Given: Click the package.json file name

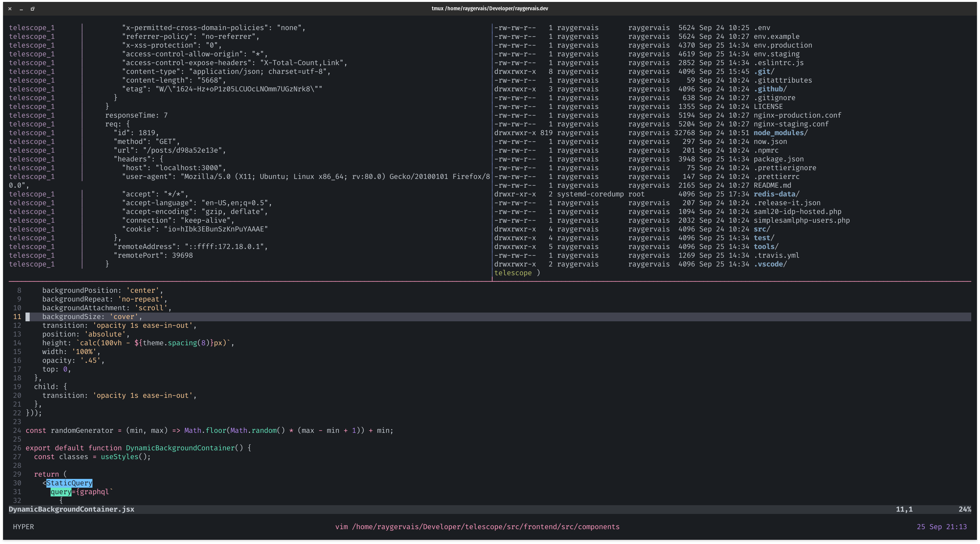Looking at the screenshot, I should point(779,159).
